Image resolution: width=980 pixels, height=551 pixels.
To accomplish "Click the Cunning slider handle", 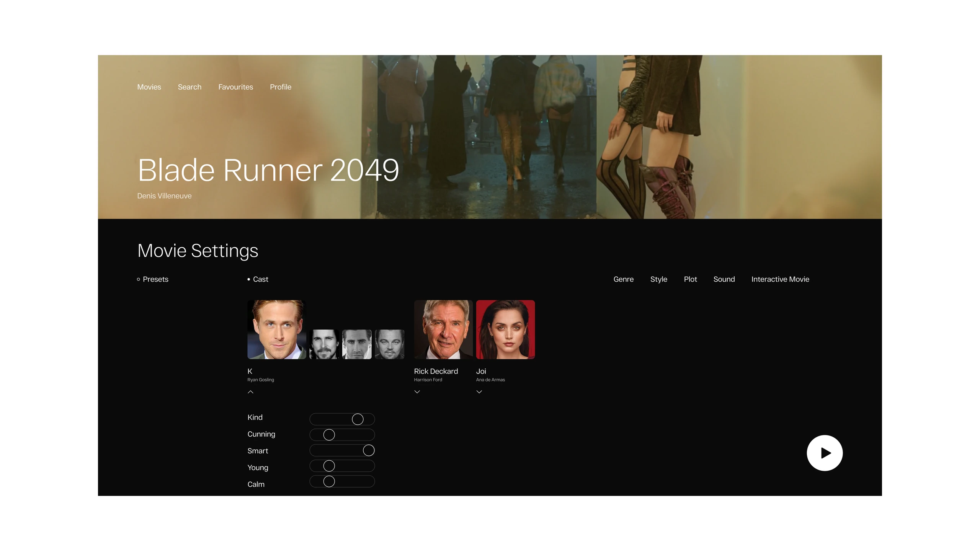I will pyautogui.click(x=329, y=435).
